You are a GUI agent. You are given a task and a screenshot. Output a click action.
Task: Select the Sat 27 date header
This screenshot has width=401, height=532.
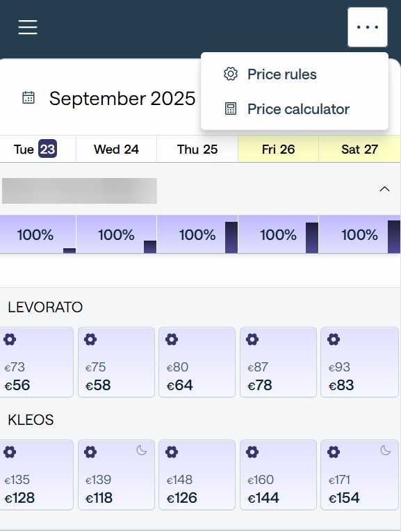click(x=359, y=149)
